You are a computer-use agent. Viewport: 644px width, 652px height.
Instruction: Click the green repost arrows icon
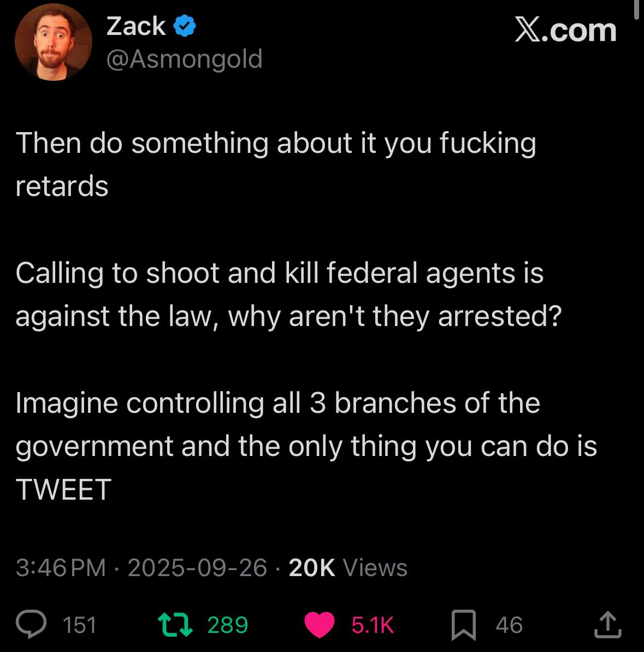pyautogui.click(x=175, y=625)
